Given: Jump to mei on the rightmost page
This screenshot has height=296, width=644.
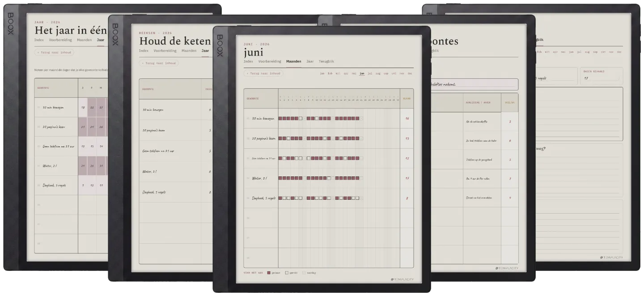Looking at the screenshot, I should [x=563, y=52].
